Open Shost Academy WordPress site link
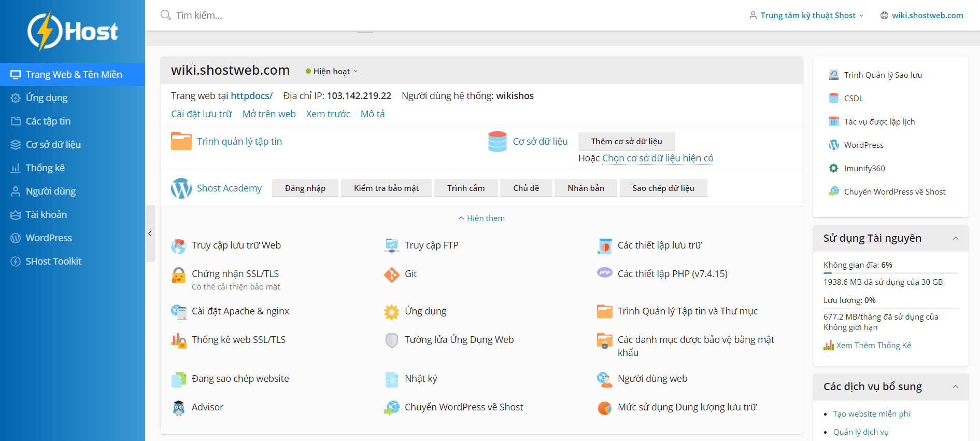The image size is (980, 441). click(x=229, y=188)
